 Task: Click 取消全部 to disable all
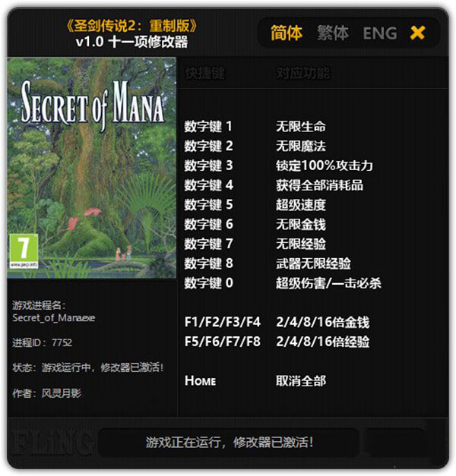coord(301,380)
